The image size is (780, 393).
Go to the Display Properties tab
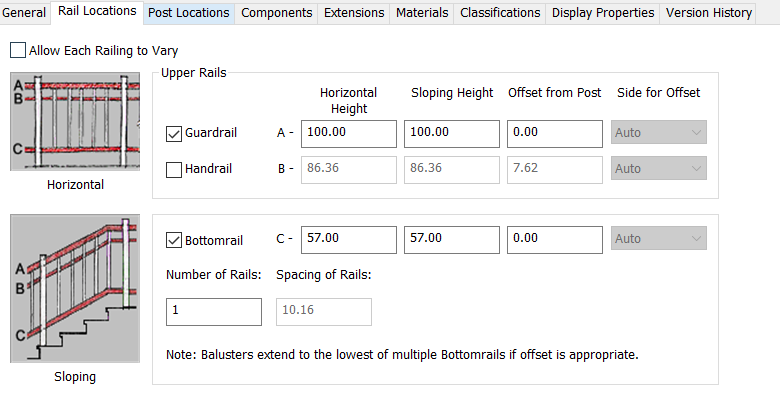coord(603,12)
